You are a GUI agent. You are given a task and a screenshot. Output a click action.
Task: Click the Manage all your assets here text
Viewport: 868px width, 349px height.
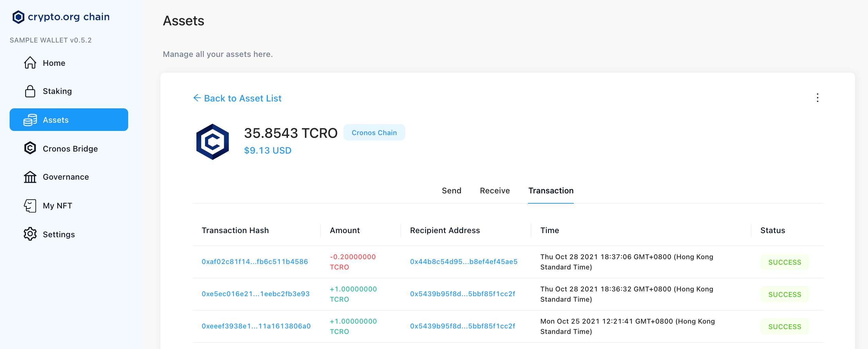pos(218,54)
